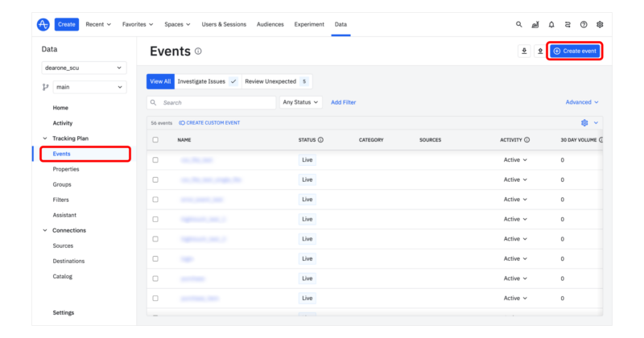
Task: Open the help question mark icon
Action: point(584,24)
